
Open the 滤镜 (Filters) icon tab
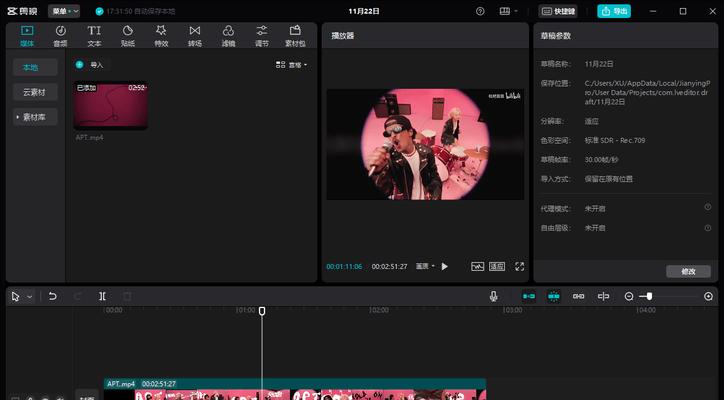coord(228,36)
